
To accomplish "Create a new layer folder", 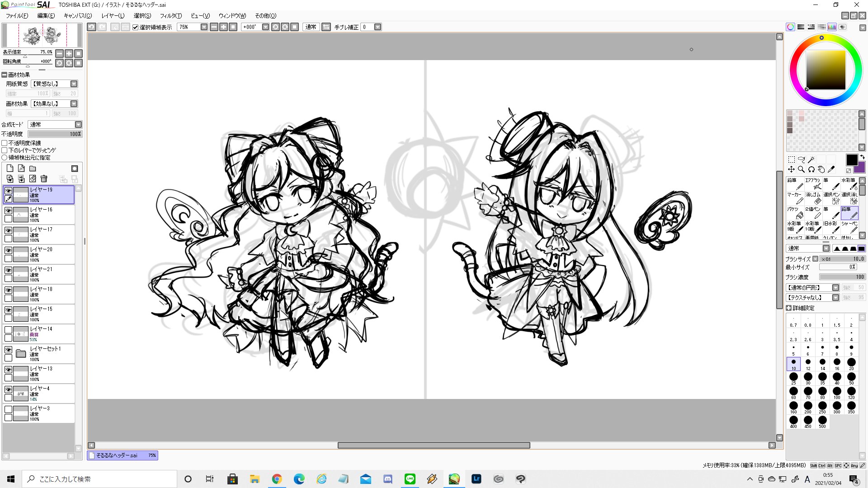I will click(33, 169).
